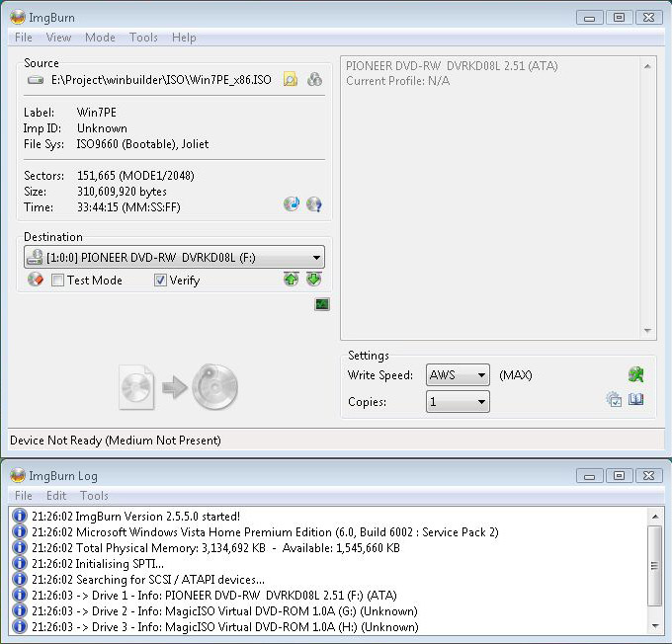Start the Write image to disc button
This screenshot has width=672, height=644.
coord(178,387)
